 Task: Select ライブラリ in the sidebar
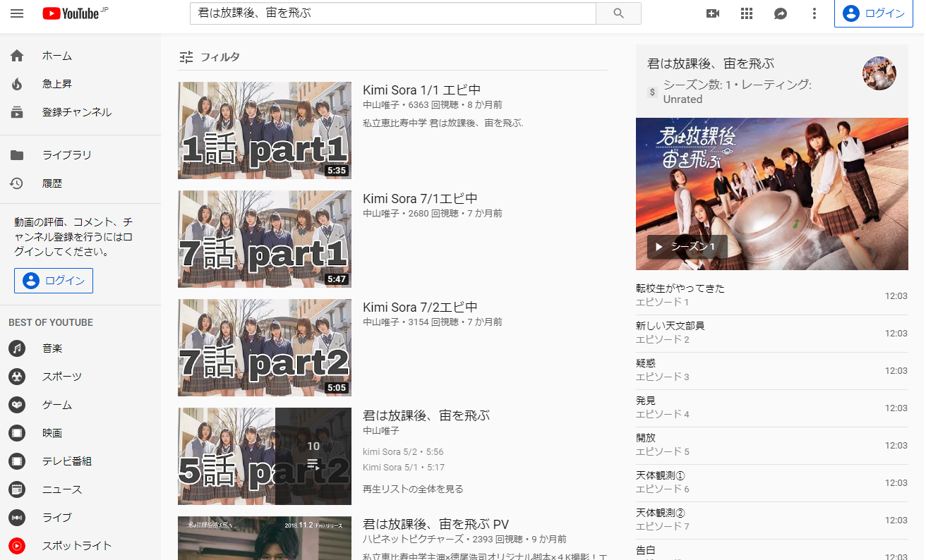(x=67, y=155)
